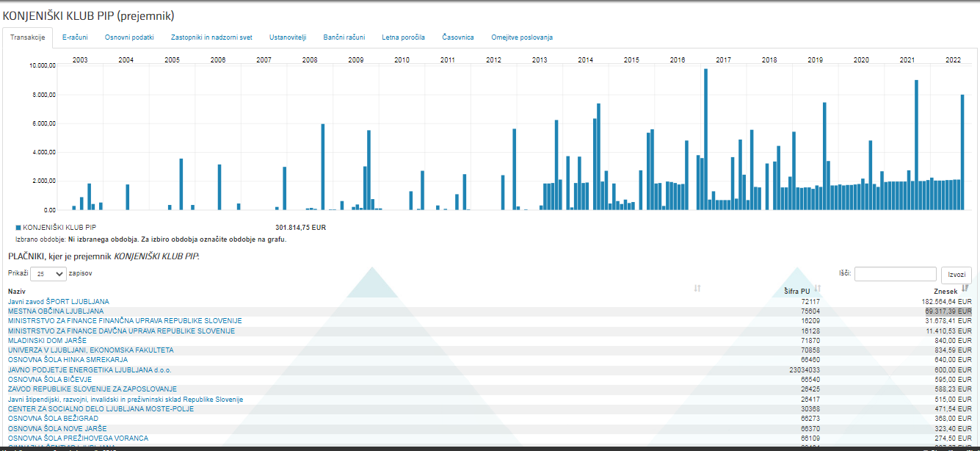This screenshot has width=980, height=451.
Task: Select the 2022 year label on chart
Action: point(953,59)
